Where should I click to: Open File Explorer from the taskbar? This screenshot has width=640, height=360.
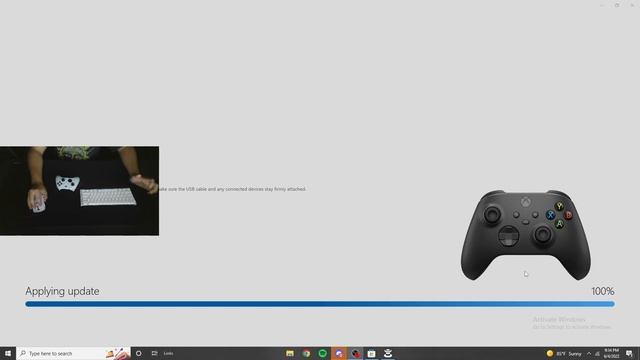[290, 353]
